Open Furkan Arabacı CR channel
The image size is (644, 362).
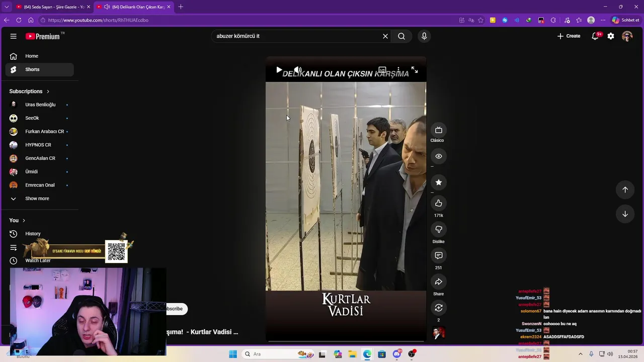pyautogui.click(x=39, y=132)
